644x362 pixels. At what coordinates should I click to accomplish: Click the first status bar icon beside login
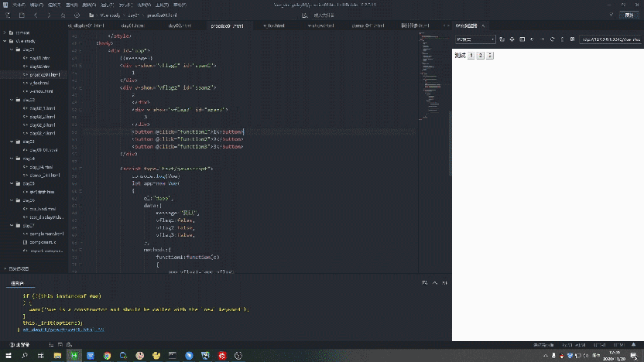51,345
